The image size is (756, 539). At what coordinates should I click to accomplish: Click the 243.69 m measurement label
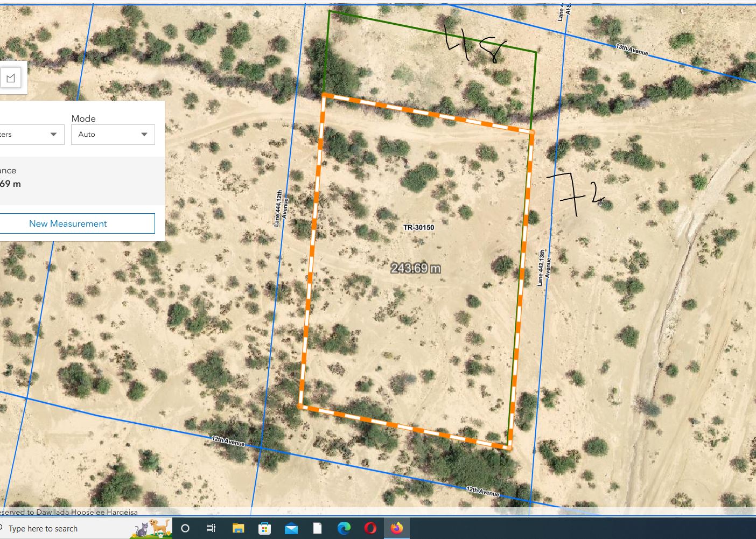(x=416, y=268)
